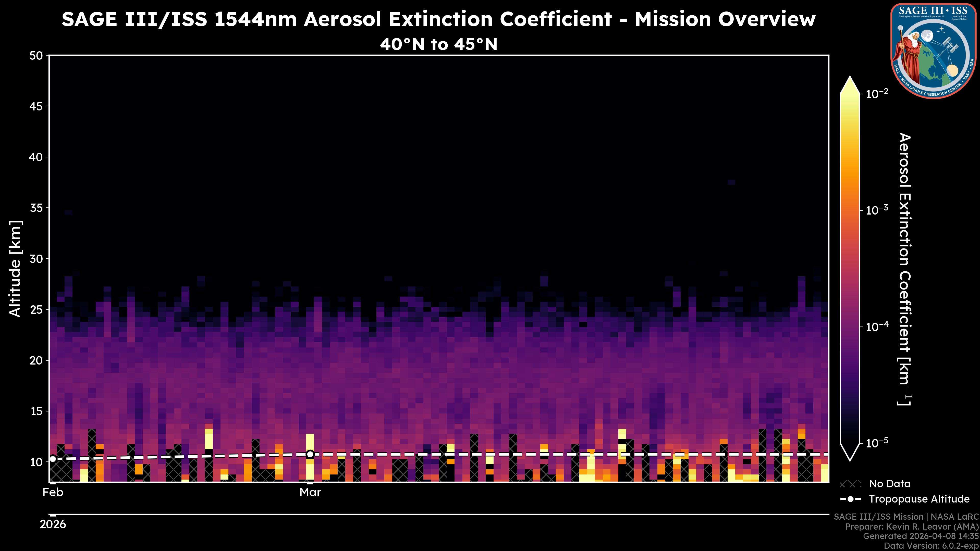Click the Feb x-axis tick label
This screenshot has width=980, height=551.
[53, 492]
